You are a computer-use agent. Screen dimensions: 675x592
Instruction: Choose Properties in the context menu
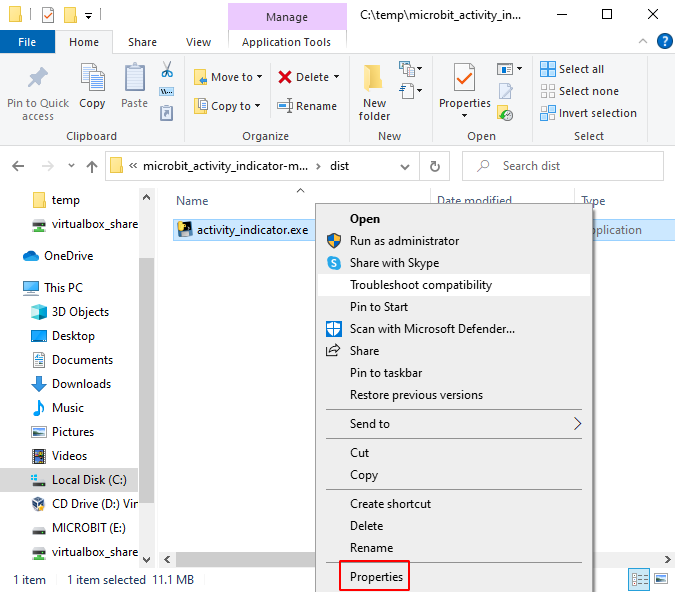point(376,577)
